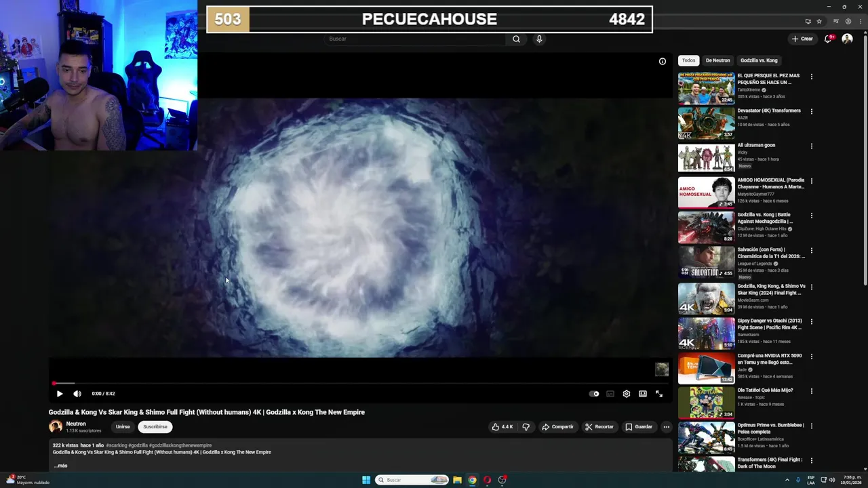Screen dimensions: 868x488
Task: Click the end-screen thumbnail in player corner
Action: tap(662, 369)
